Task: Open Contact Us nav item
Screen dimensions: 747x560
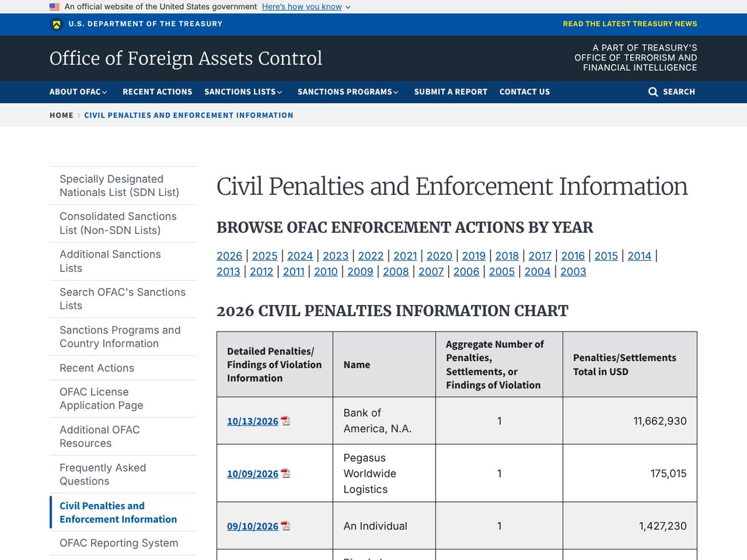Action: (525, 91)
